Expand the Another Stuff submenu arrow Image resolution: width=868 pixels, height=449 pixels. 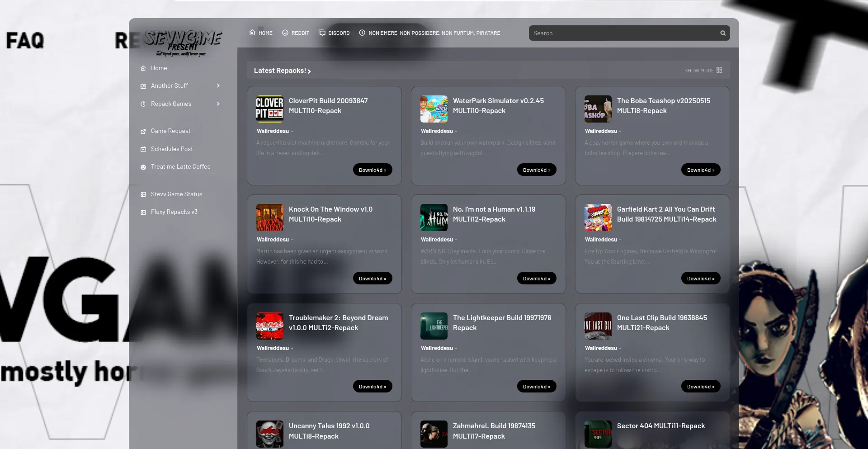point(218,86)
